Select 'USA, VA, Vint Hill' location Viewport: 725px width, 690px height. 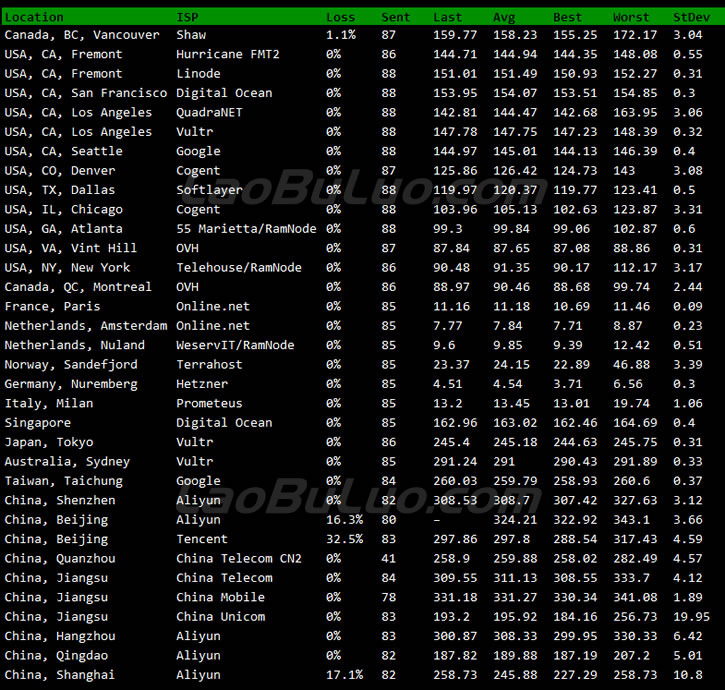pyautogui.click(x=71, y=248)
